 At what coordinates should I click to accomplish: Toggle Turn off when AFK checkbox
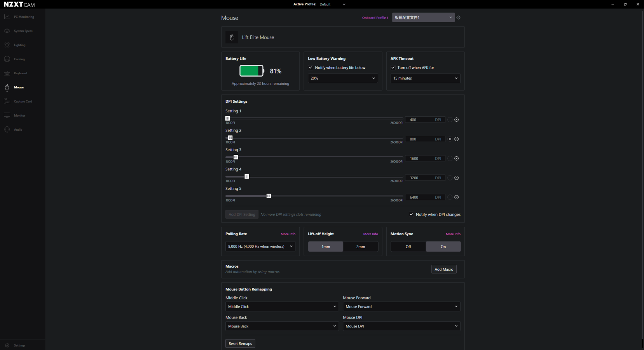pos(393,68)
